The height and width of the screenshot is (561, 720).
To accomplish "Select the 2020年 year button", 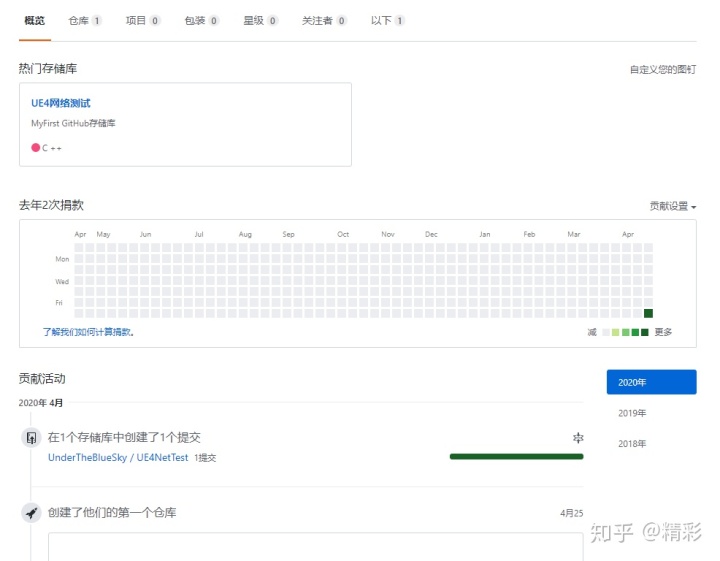I will 651,382.
